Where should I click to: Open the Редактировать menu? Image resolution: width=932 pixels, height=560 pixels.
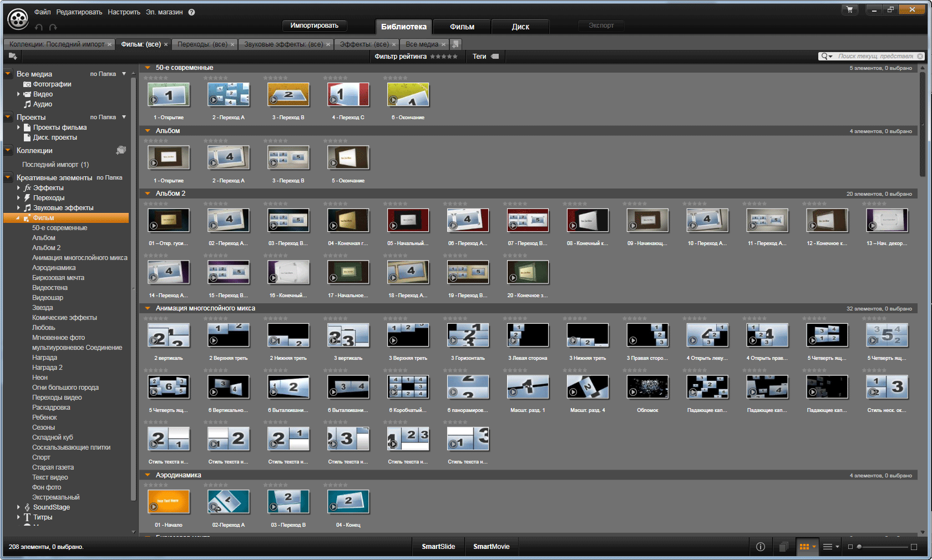[79, 12]
